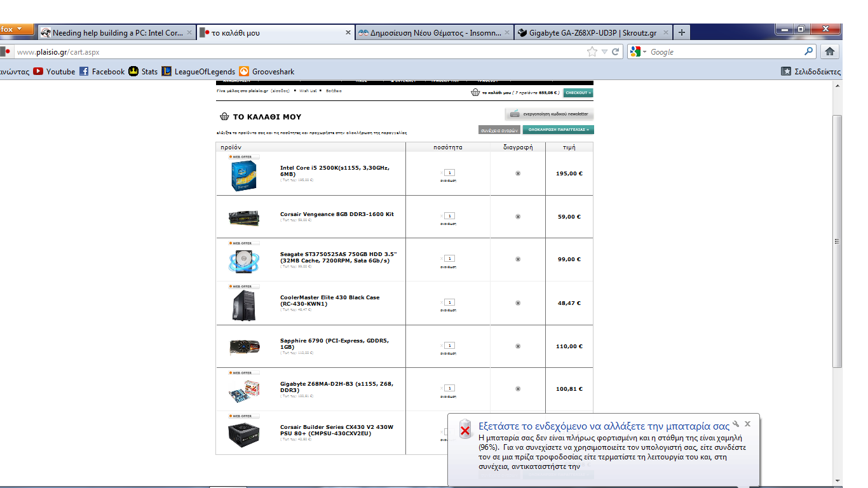This screenshot has width=868, height=488.
Task: Click 'ενεργοποίηση κωδικού newsletter' button
Action: click(550, 114)
